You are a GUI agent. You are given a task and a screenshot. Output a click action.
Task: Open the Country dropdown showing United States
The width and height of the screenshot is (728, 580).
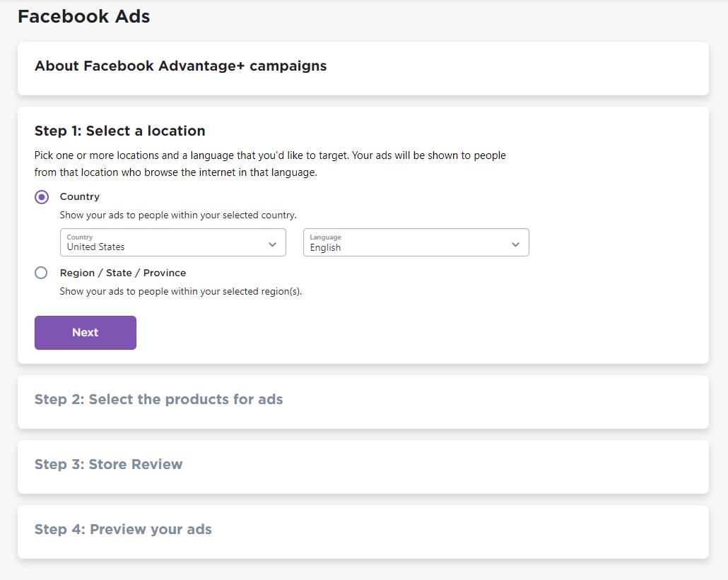point(172,242)
